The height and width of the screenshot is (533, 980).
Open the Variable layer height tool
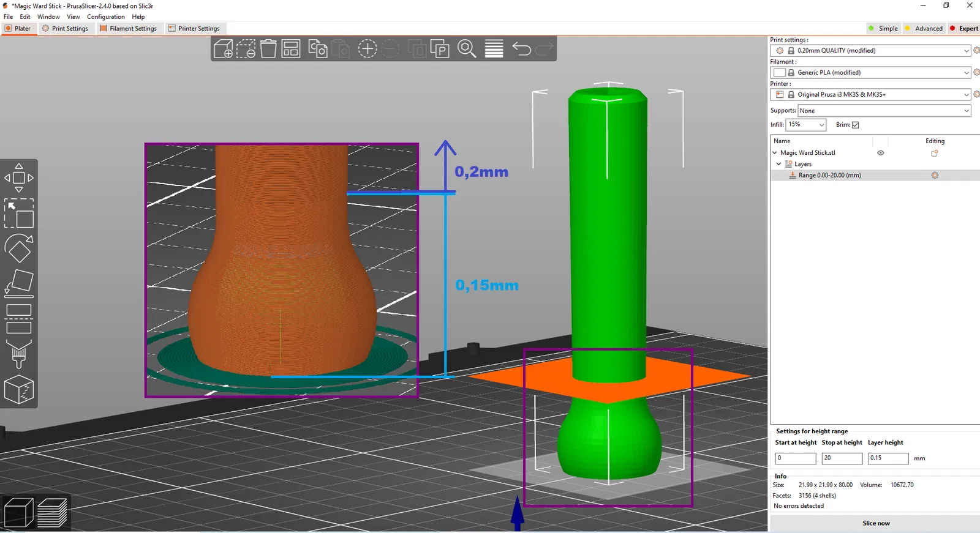pyautogui.click(x=494, y=49)
